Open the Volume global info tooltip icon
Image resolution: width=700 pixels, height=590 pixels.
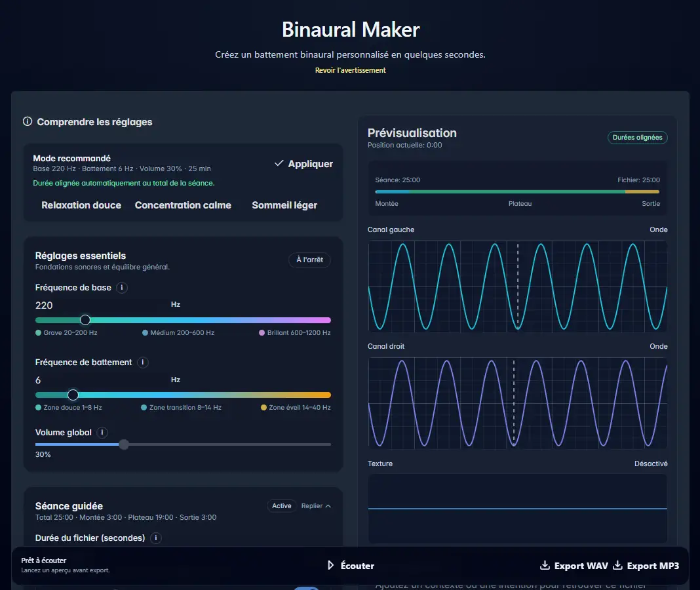tap(103, 433)
